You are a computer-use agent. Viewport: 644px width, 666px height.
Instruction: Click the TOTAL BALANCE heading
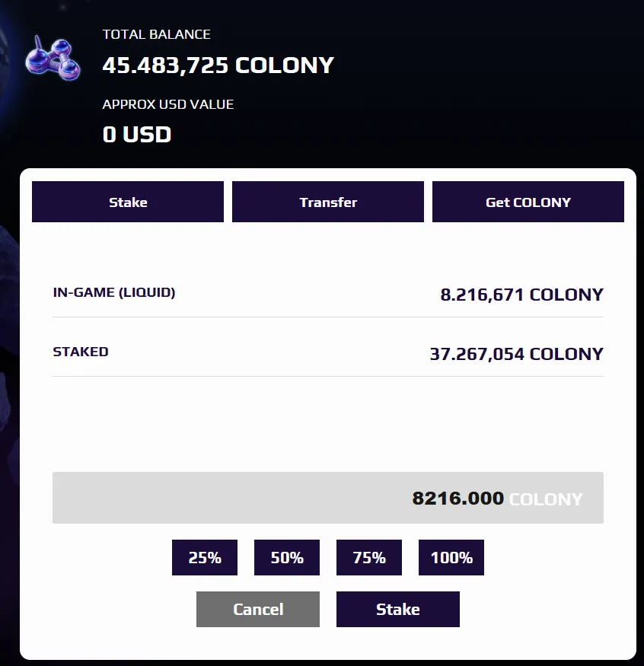click(x=156, y=34)
